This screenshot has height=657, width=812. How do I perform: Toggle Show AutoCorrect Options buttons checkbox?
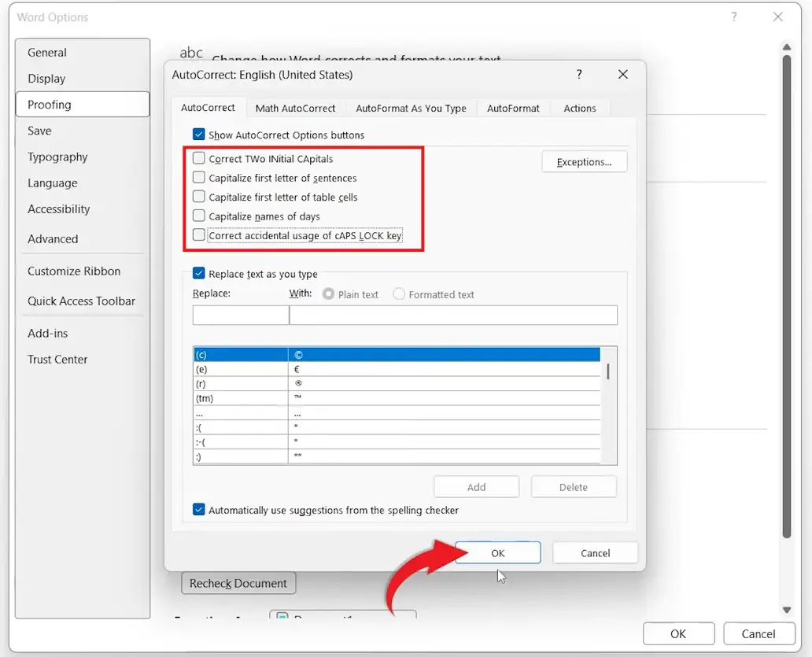(x=199, y=135)
